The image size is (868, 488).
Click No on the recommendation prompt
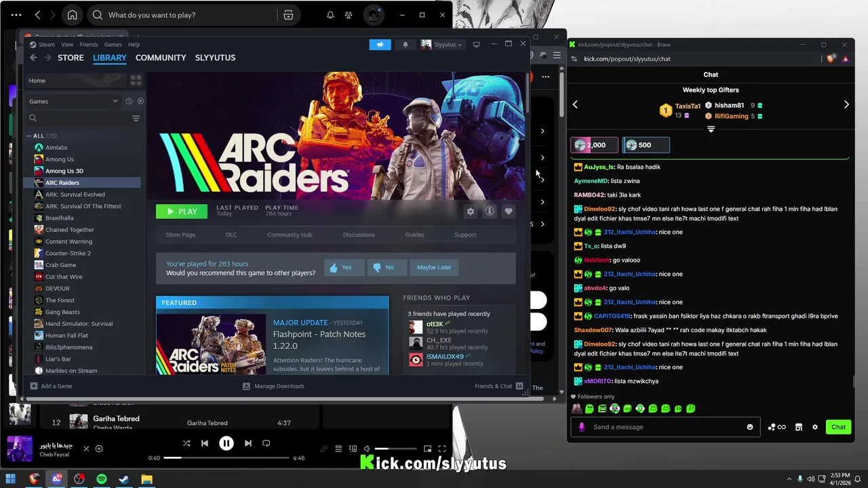coord(387,267)
